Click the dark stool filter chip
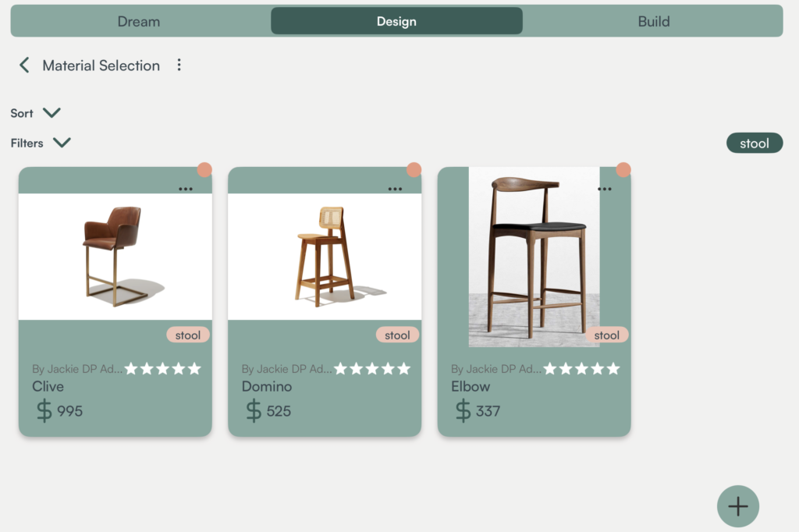This screenshot has height=532, width=799. pos(754,144)
